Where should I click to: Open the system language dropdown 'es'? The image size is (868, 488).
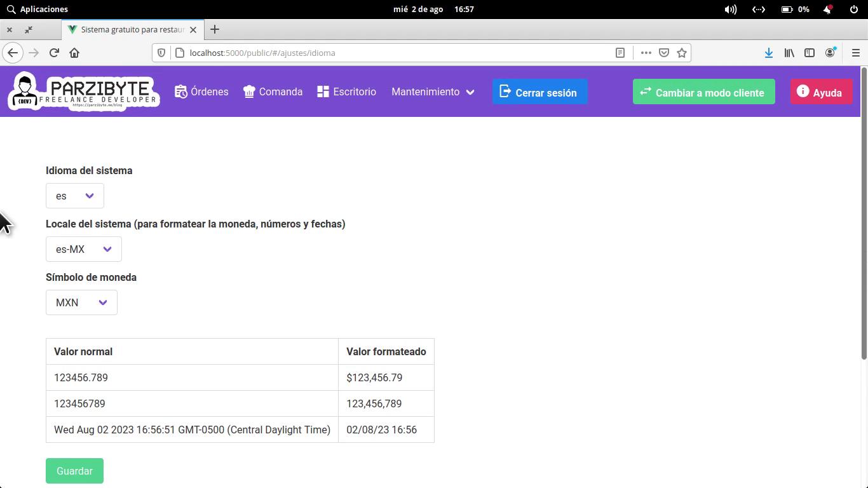coord(75,196)
